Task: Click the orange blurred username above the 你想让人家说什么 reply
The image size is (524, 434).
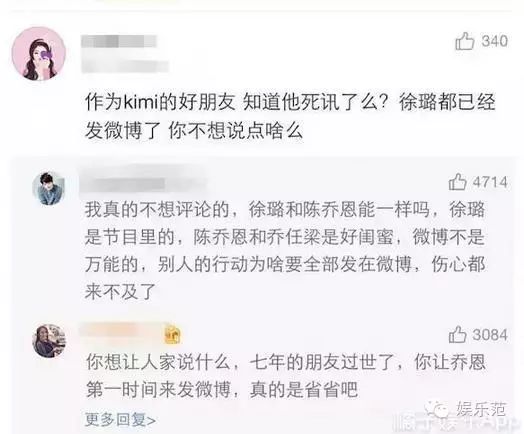Action: point(122,330)
